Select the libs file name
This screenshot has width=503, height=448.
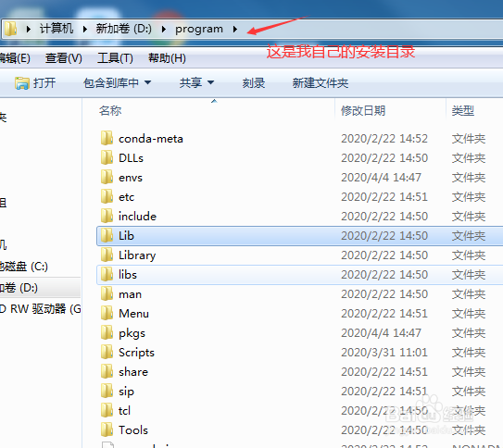(128, 275)
